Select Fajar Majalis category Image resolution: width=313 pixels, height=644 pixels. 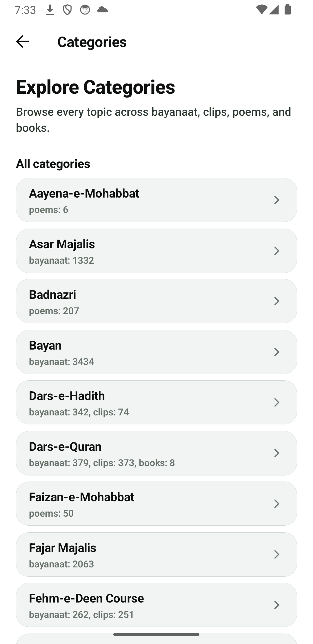pyautogui.click(x=156, y=554)
